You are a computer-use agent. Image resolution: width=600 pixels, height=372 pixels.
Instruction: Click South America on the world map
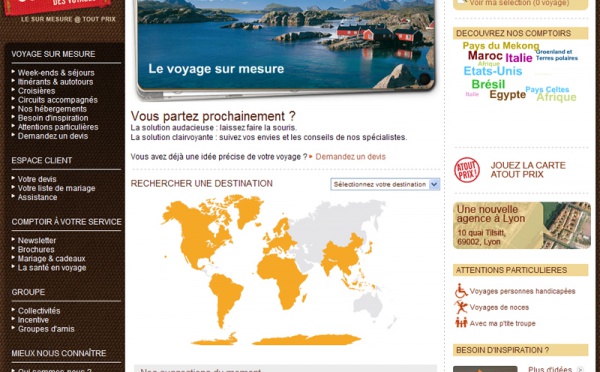[x=225, y=300]
